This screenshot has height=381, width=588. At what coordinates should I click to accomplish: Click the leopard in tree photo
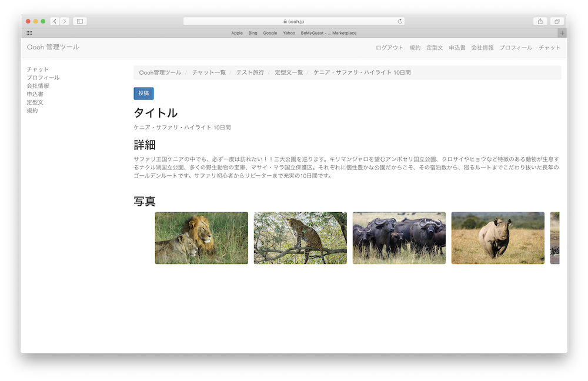tap(300, 238)
